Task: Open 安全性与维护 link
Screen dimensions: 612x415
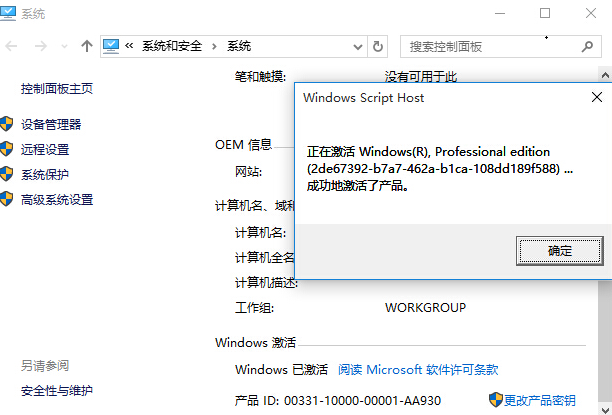Action: point(57,390)
